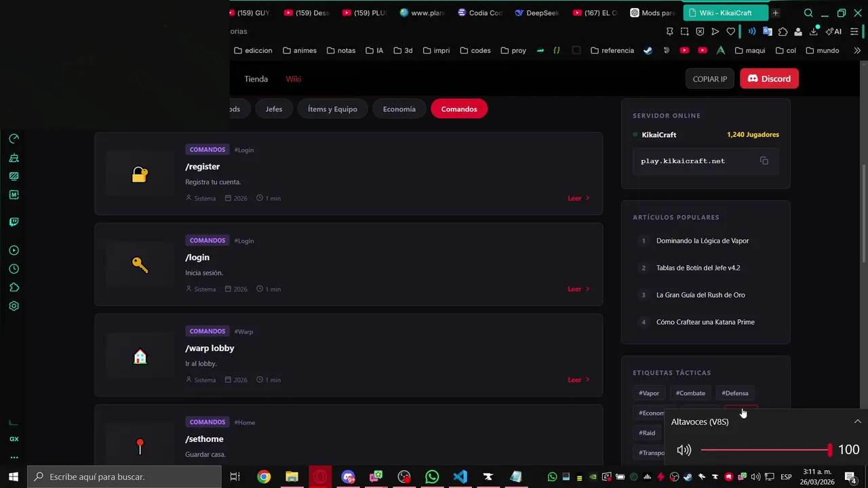Select Comandos category pill
This screenshot has width=868, height=488.
pyautogui.click(x=459, y=109)
